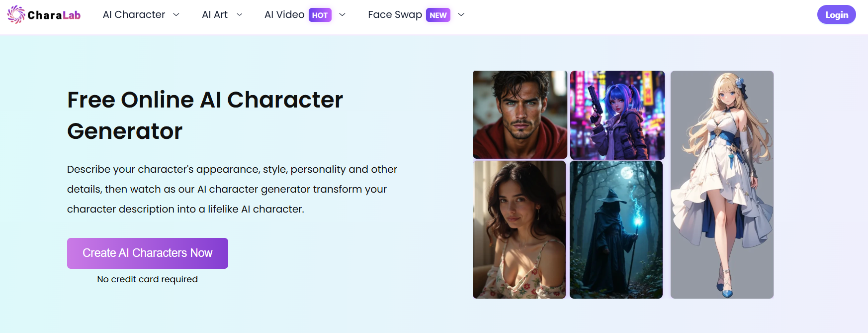Viewport: 868px width, 333px height.
Task: Select the man in red hoodie image
Action: pos(520,114)
